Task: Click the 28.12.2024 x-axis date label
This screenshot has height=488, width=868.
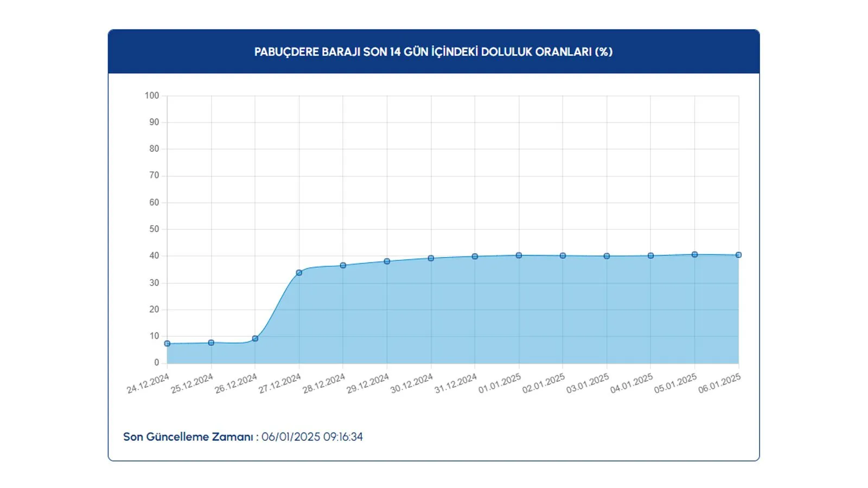Action: tap(323, 384)
